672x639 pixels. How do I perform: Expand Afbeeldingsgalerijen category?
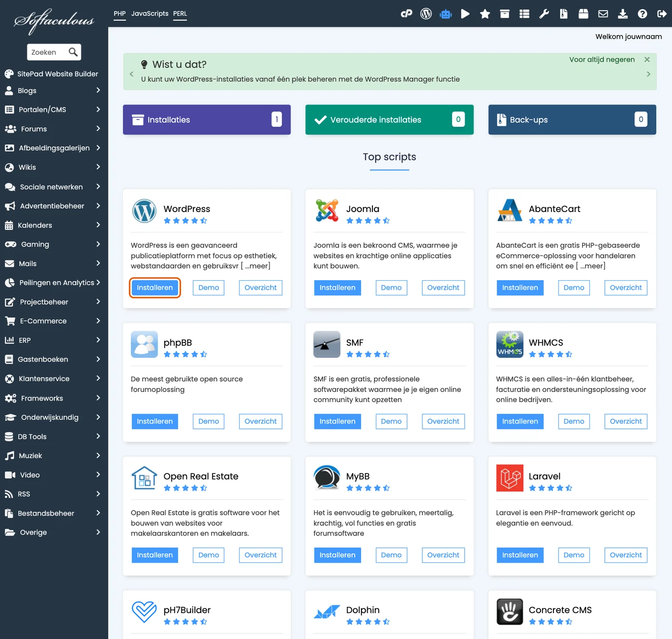54,148
